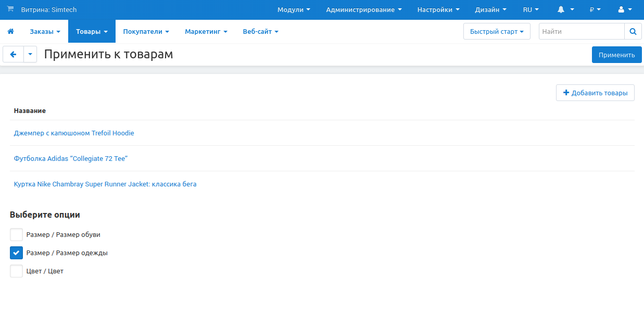
Task: Click the shopping cart storefront icon
Action: pos(10,9)
